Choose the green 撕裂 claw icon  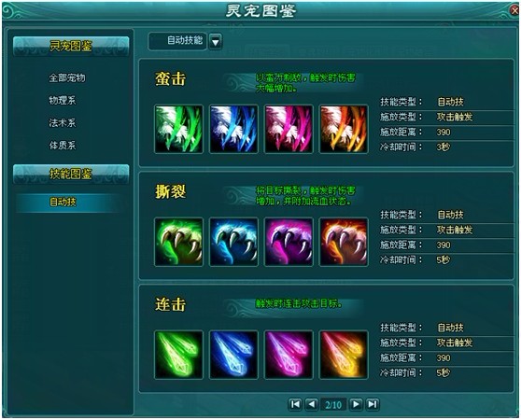coord(178,242)
